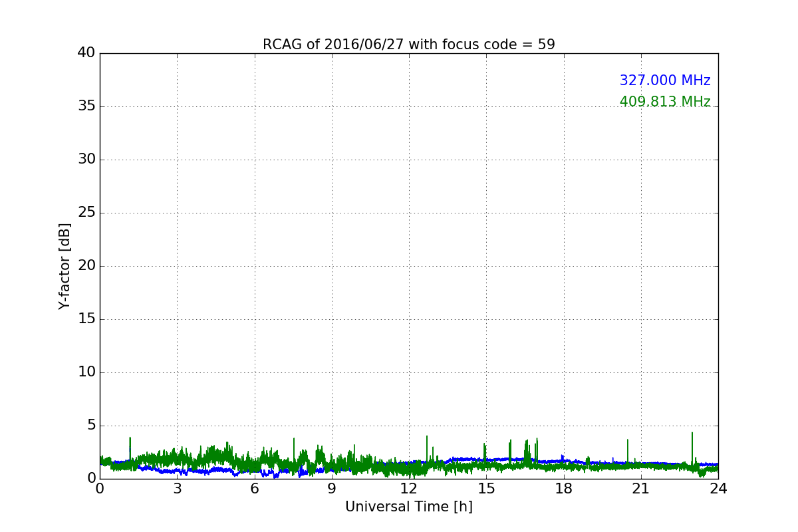Viewport: 798px width, 532px height.
Task: Click the y-axis tick label '35'
Action: coord(86,106)
